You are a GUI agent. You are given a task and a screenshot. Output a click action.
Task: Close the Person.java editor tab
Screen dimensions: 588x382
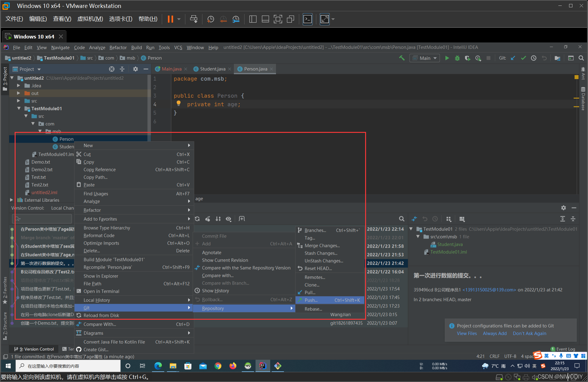click(271, 69)
